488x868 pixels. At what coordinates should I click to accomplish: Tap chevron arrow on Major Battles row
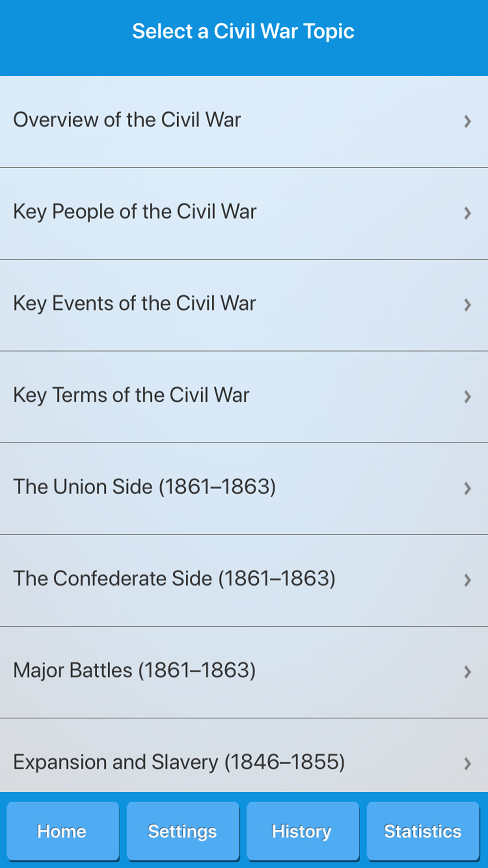tap(467, 672)
